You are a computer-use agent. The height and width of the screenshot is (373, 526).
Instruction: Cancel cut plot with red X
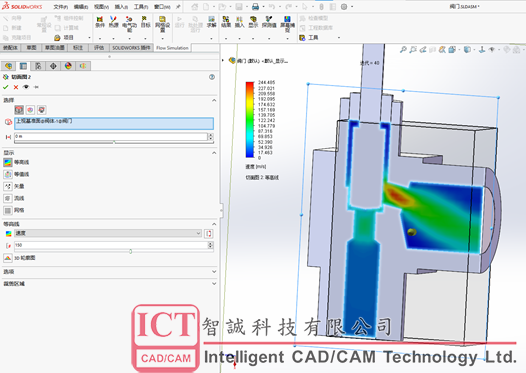(x=16, y=87)
